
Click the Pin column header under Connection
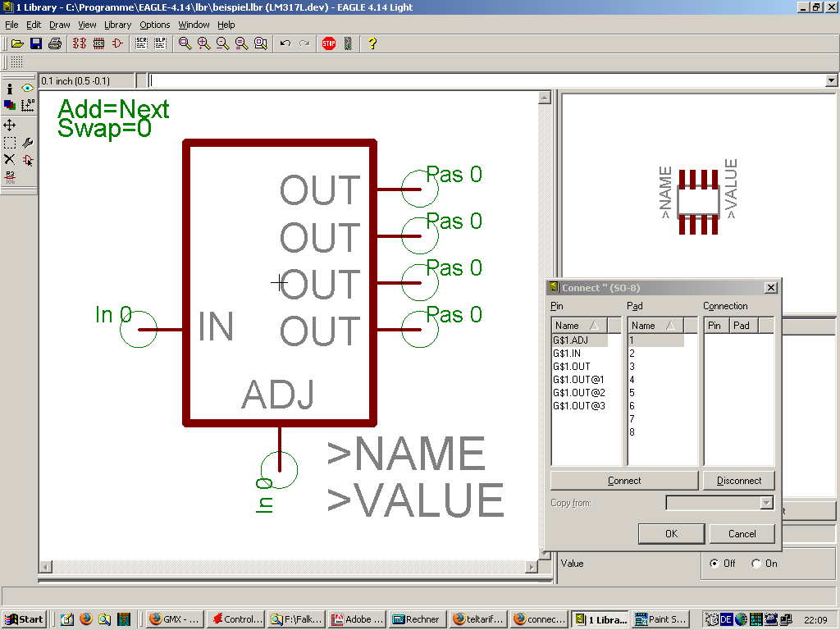pos(716,325)
